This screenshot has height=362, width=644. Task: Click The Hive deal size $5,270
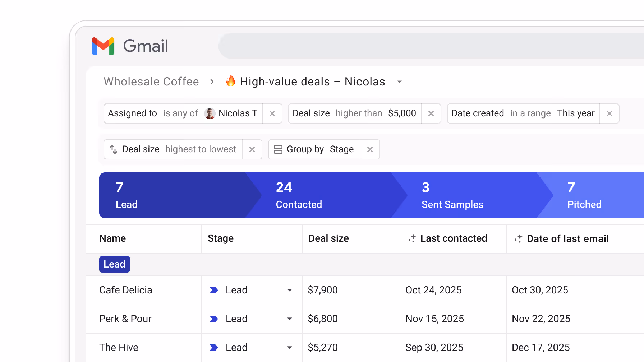[x=323, y=348]
